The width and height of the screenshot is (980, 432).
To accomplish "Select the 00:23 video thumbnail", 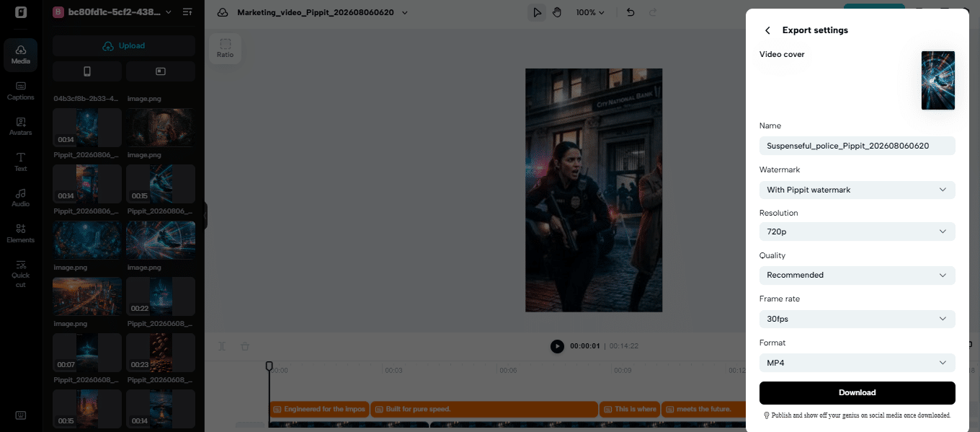I will click(x=161, y=353).
